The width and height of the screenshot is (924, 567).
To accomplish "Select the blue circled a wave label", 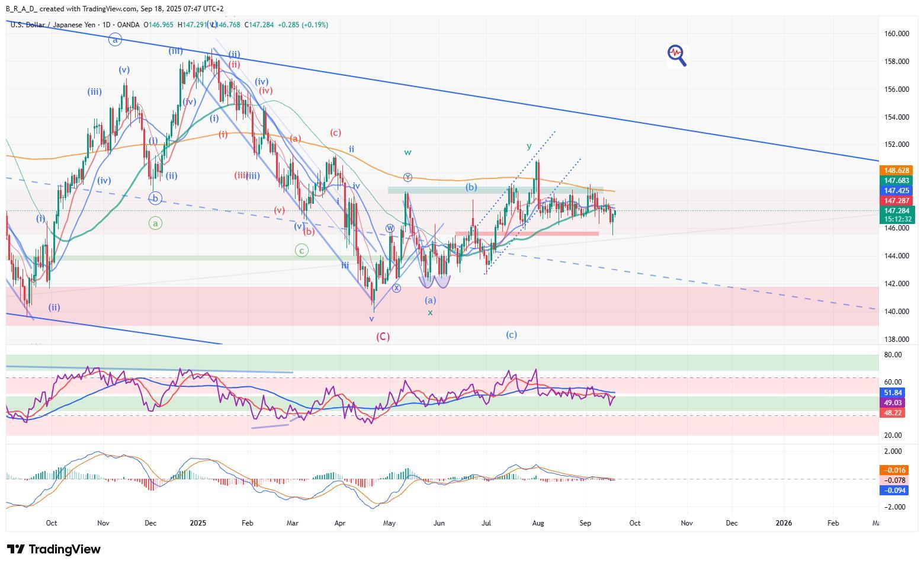I will click(x=115, y=40).
